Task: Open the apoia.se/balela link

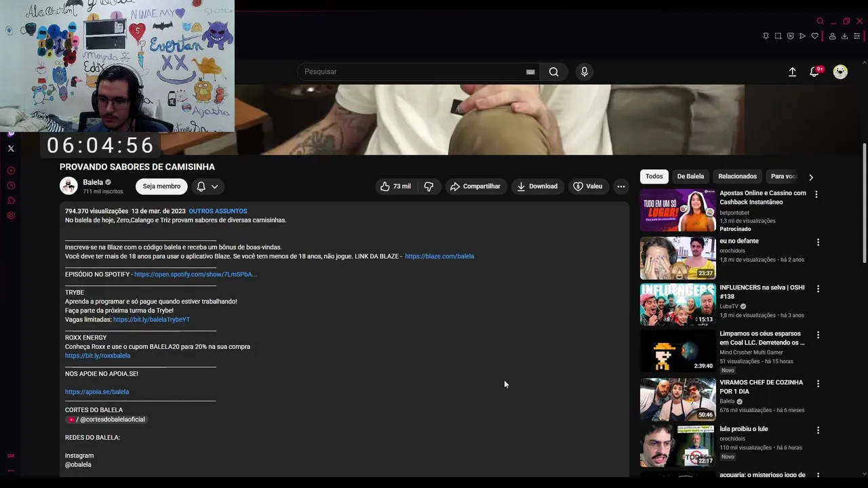Action: 97,392
